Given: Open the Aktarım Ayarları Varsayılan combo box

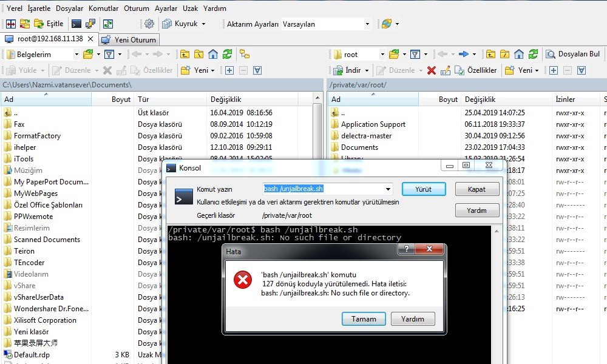Looking at the screenshot, I should tap(326, 24).
